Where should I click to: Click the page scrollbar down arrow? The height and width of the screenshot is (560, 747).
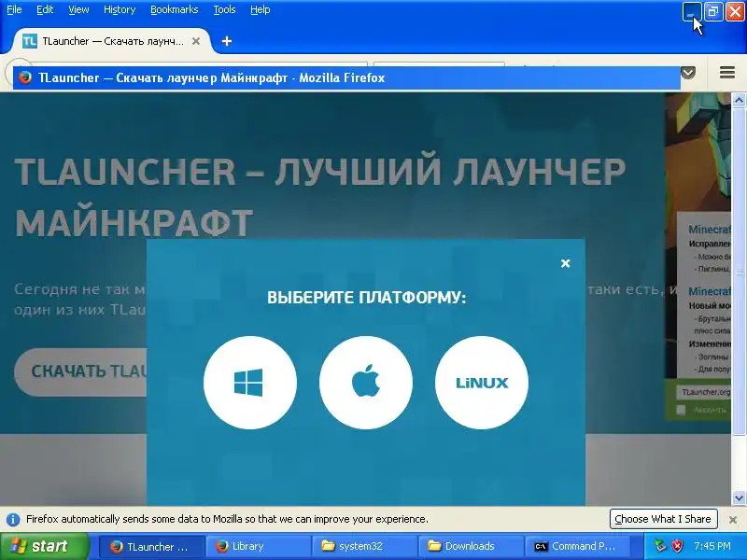(x=739, y=498)
